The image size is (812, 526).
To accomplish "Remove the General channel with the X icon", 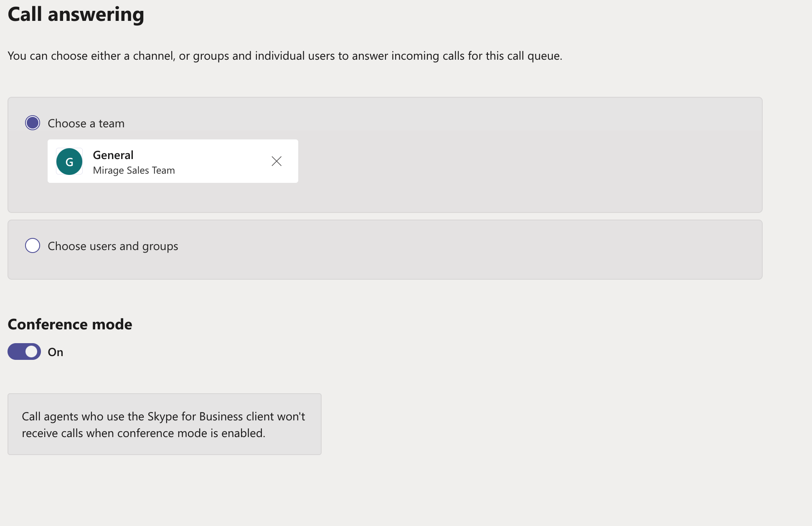I will 277,161.
